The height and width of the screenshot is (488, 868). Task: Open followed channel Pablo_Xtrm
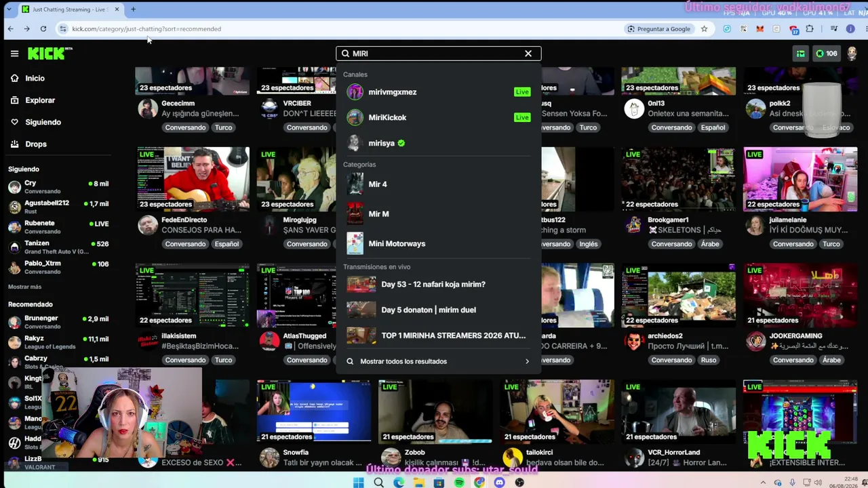point(58,267)
